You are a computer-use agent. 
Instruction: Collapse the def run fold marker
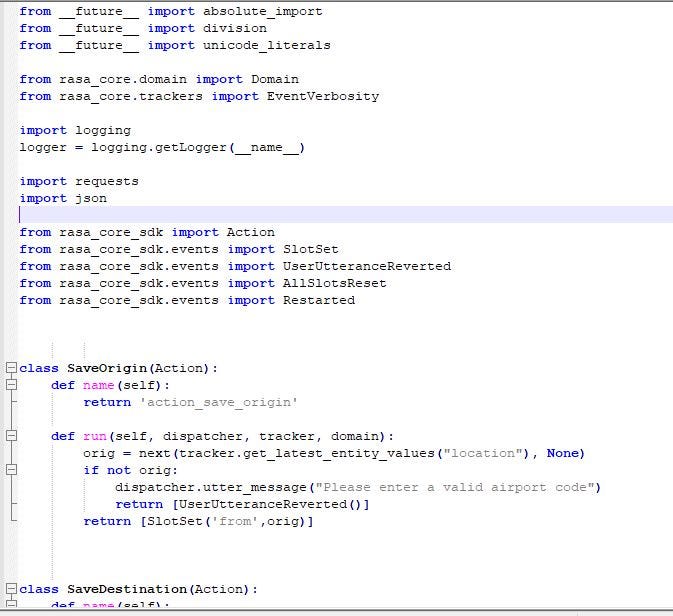(x=11, y=436)
